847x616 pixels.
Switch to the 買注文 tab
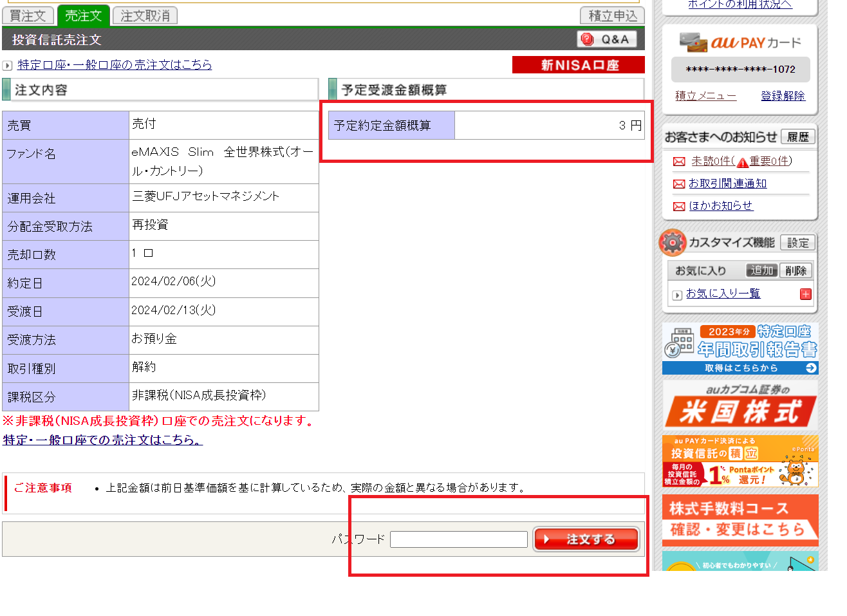tap(28, 15)
